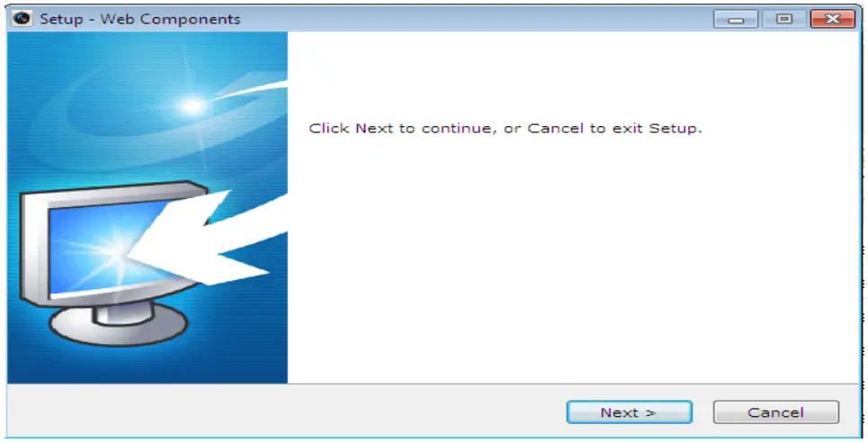Image resolution: width=868 pixels, height=443 pixels.
Task: Maximize the setup wizard window
Action: click(x=783, y=19)
